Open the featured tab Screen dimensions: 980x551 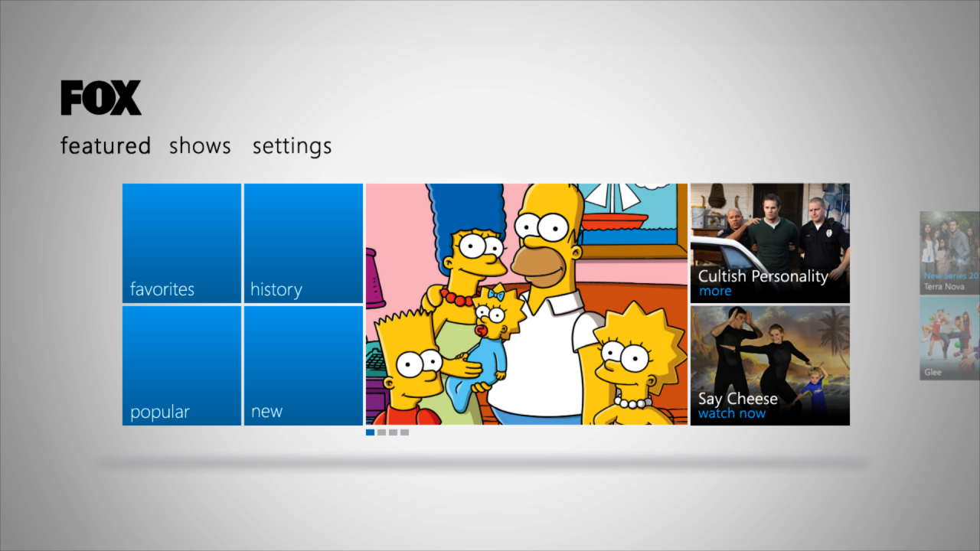106,145
